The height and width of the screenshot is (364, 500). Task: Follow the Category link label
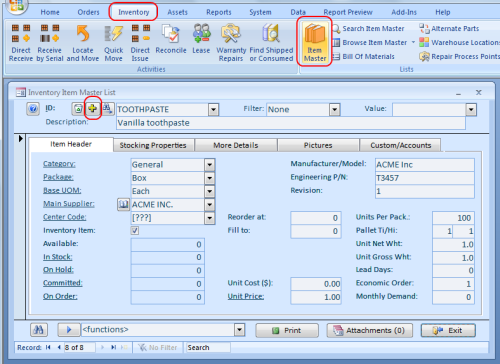point(59,164)
